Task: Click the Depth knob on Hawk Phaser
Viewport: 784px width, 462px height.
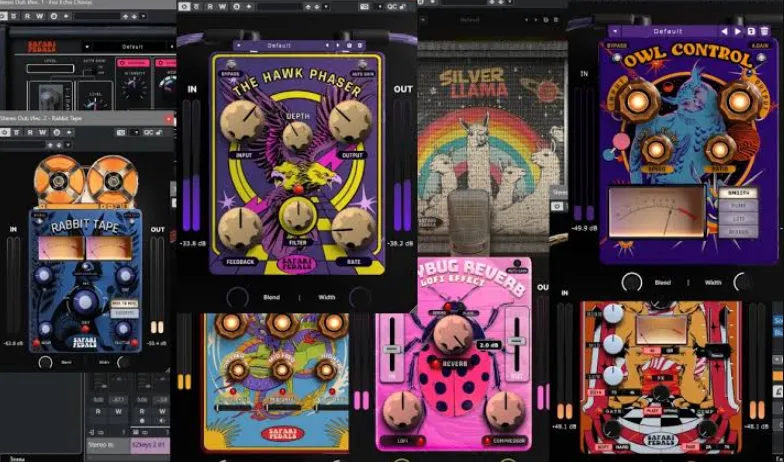Action: click(x=298, y=136)
